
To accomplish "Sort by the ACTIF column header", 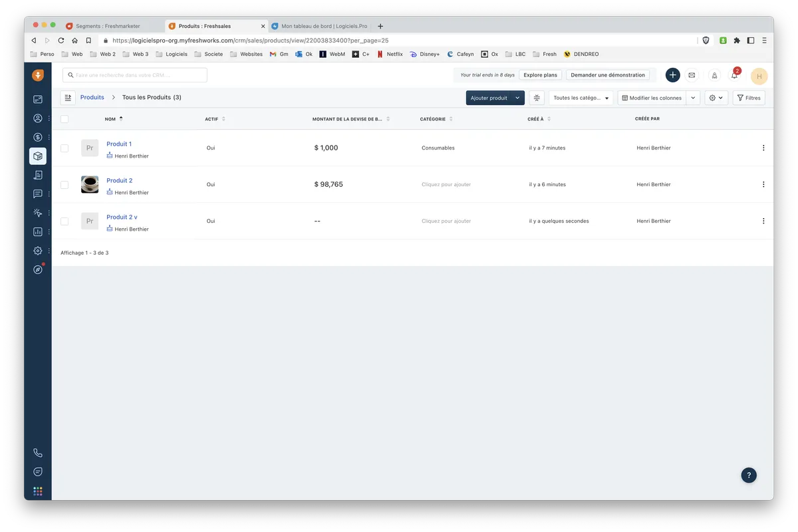I will point(215,119).
